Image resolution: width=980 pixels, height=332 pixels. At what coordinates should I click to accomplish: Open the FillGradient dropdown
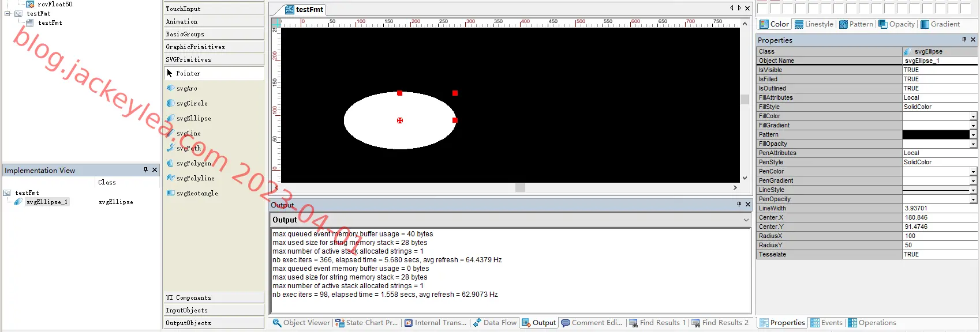[973, 126]
